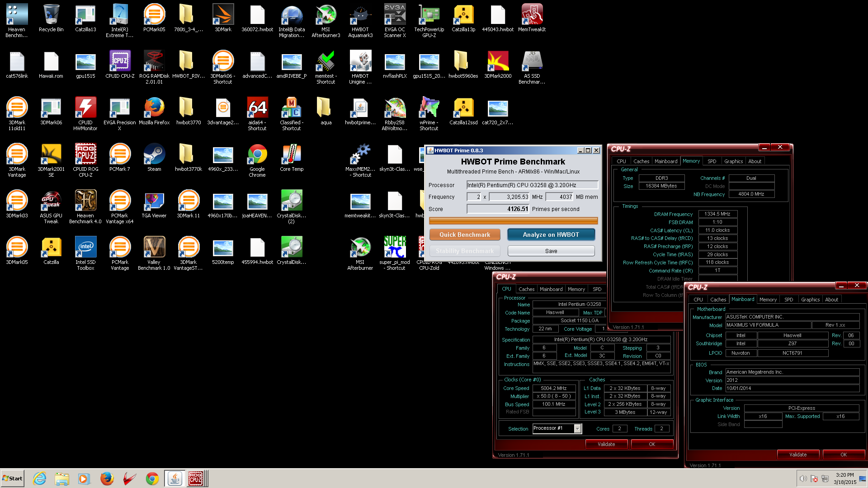Select CPU tab in Memory CPU-Z window

tap(621, 161)
